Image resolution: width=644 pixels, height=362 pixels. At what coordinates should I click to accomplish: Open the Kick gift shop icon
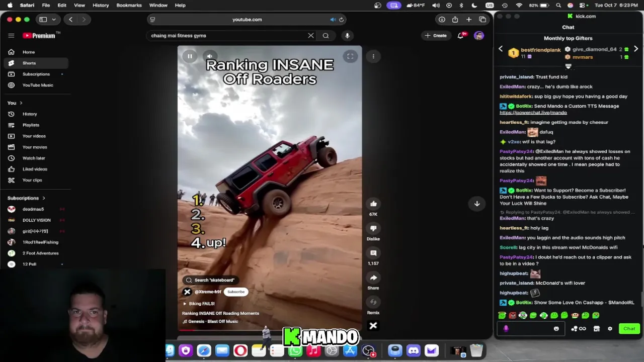point(597,329)
